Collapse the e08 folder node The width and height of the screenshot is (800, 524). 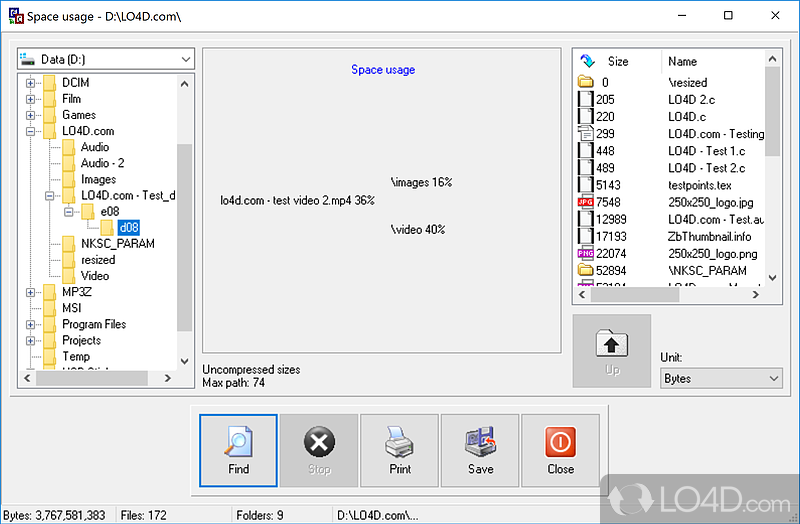68,212
